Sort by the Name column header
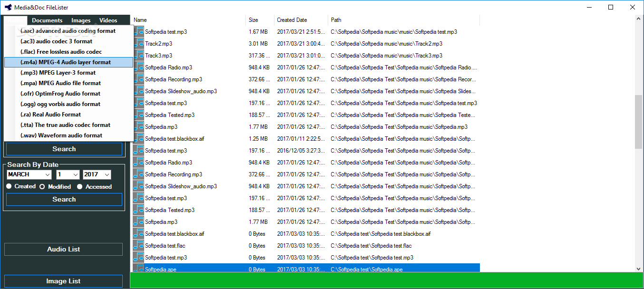Viewport: 644px width, 289px height. [x=188, y=20]
